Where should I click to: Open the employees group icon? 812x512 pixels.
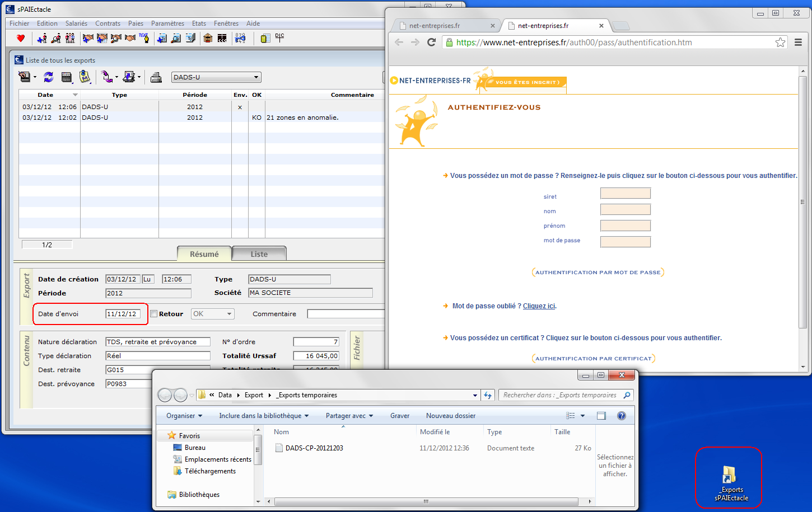pos(70,38)
